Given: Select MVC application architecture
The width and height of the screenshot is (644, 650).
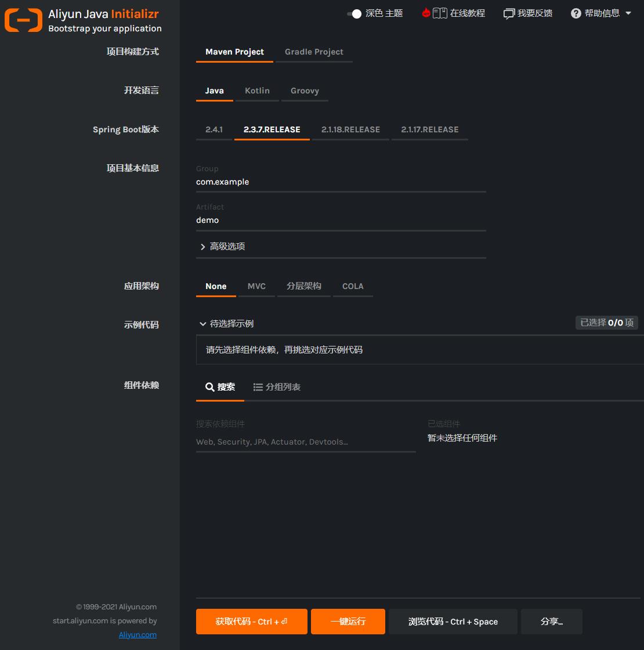Looking at the screenshot, I should [256, 287].
